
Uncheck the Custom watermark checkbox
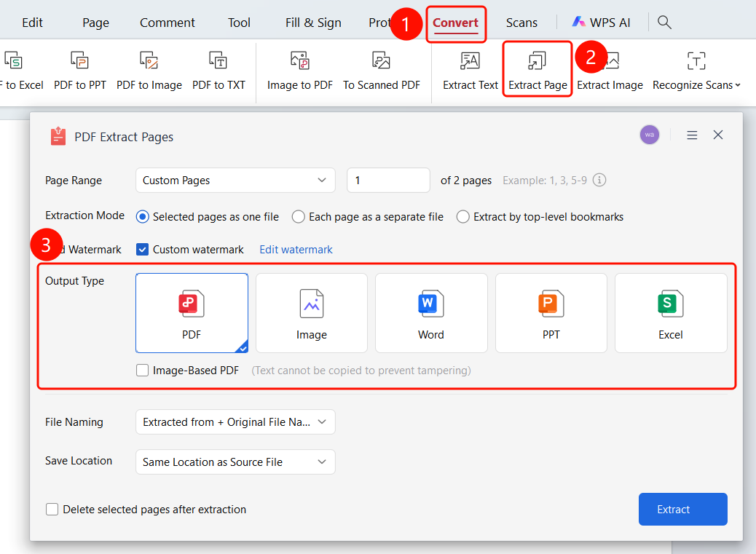tap(142, 250)
